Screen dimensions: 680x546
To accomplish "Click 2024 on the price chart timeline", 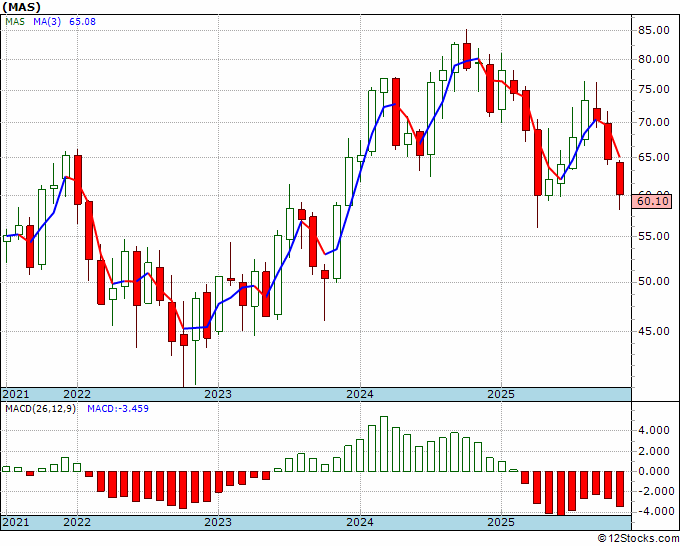I will (360, 394).
